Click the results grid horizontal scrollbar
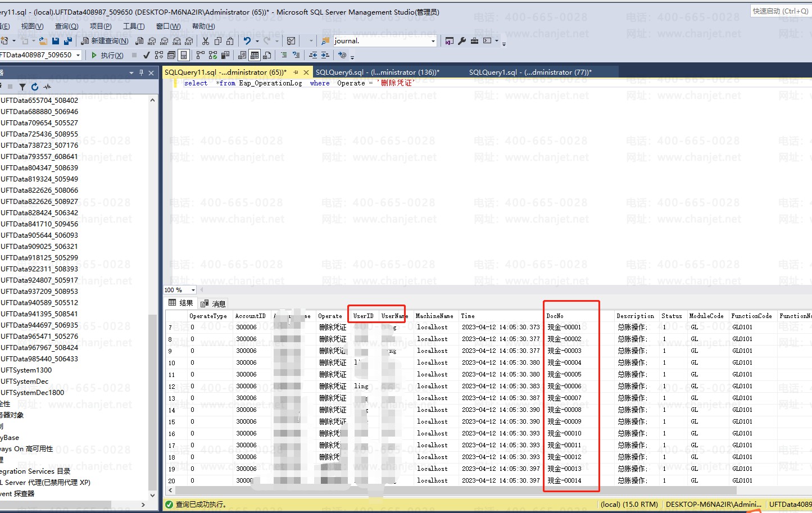Screen dimensions: 812x513 pyautogui.click(x=450, y=491)
